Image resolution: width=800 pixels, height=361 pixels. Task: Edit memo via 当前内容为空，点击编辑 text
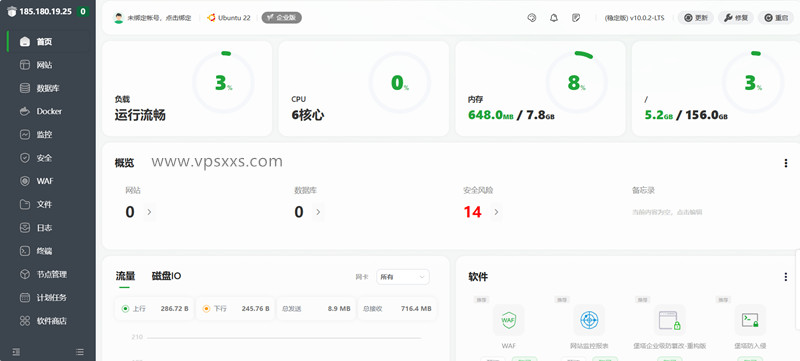667,212
